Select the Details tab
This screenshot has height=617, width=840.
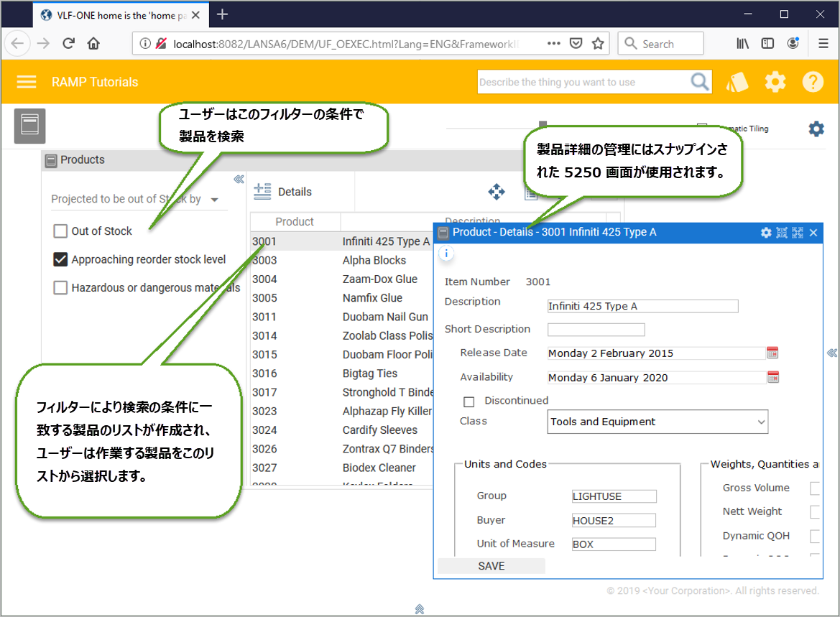click(295, 192)
